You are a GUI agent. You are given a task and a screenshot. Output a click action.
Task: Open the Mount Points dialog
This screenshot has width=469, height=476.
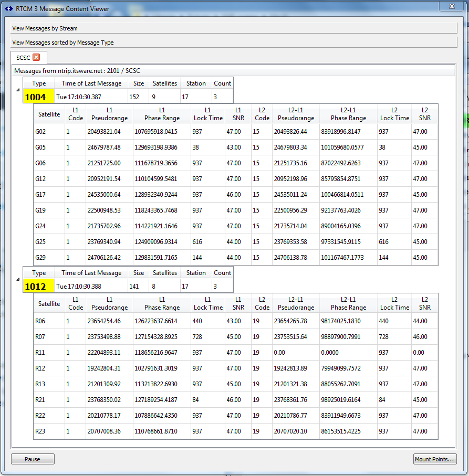pos(434,459)
